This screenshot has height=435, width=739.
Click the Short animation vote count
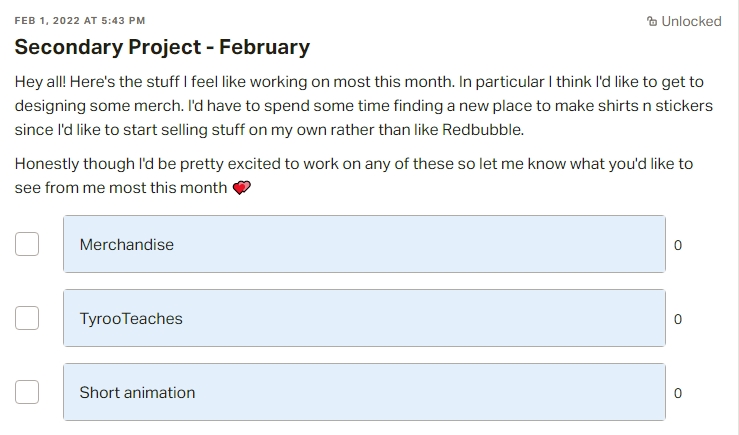(678, 393)
